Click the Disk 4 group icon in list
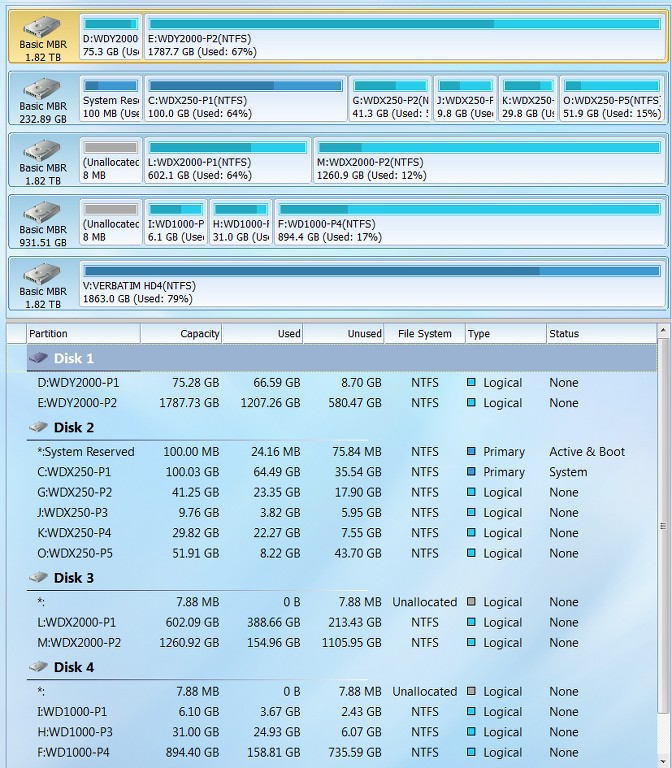The height and width of the screenshot is (768, 672). pos(38,667)
